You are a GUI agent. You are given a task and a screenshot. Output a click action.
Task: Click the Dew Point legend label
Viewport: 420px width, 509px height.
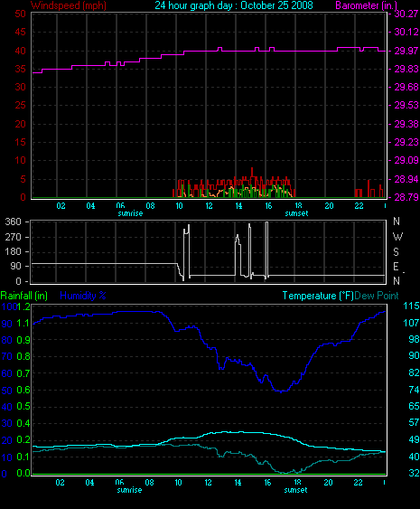pos(377,296)
